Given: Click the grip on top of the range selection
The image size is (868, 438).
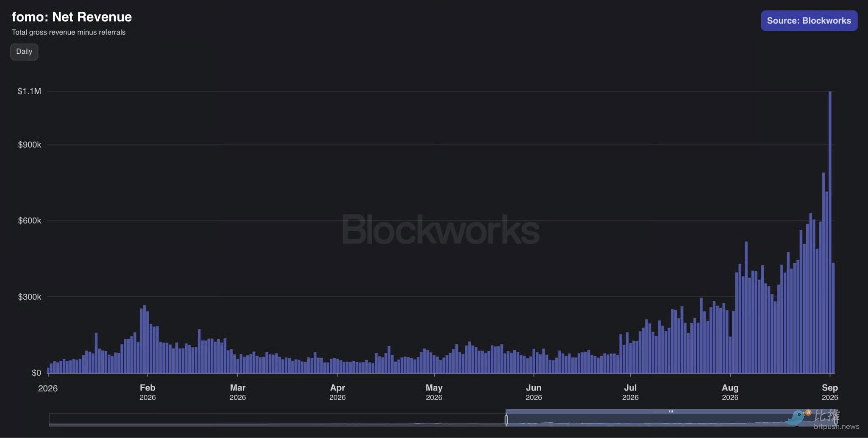Looking at the screenshot, I should [671, 411].
